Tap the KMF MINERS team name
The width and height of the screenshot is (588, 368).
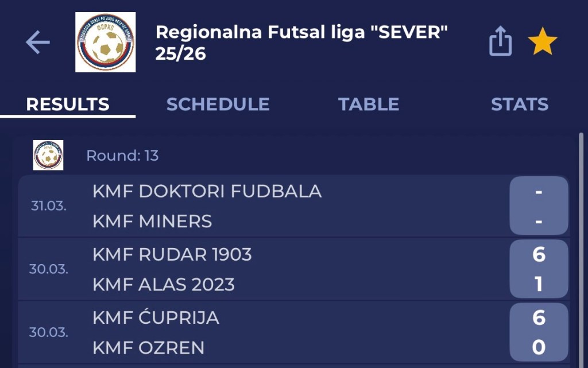[x=152, y=221]
